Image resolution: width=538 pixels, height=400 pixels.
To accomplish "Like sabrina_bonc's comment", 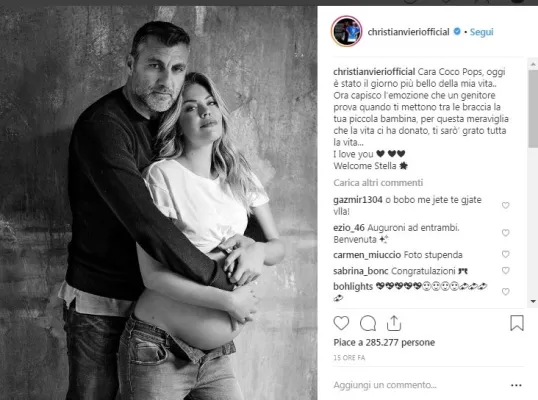I will (x=505, y=270).
